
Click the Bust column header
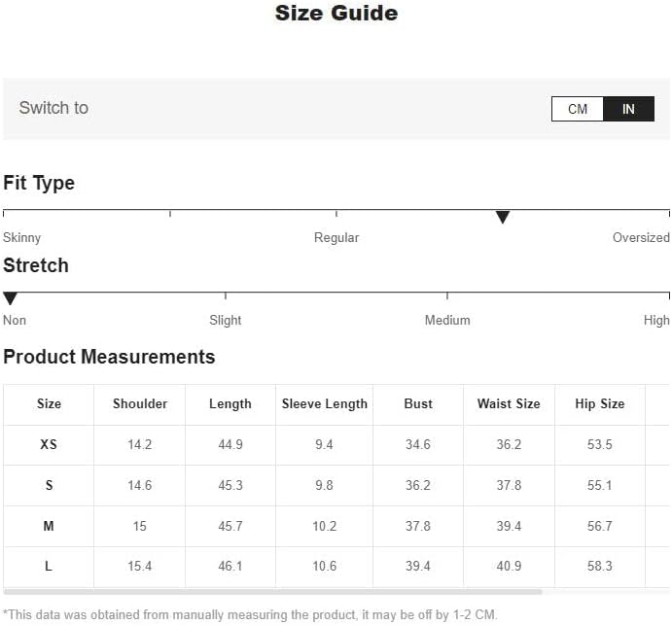pos(418,404)
